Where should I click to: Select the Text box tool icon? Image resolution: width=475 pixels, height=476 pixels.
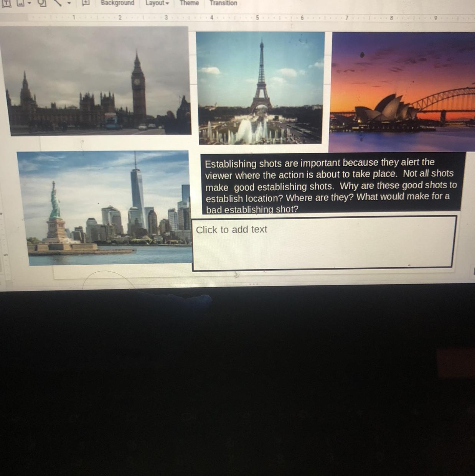(x=7, y=3)
